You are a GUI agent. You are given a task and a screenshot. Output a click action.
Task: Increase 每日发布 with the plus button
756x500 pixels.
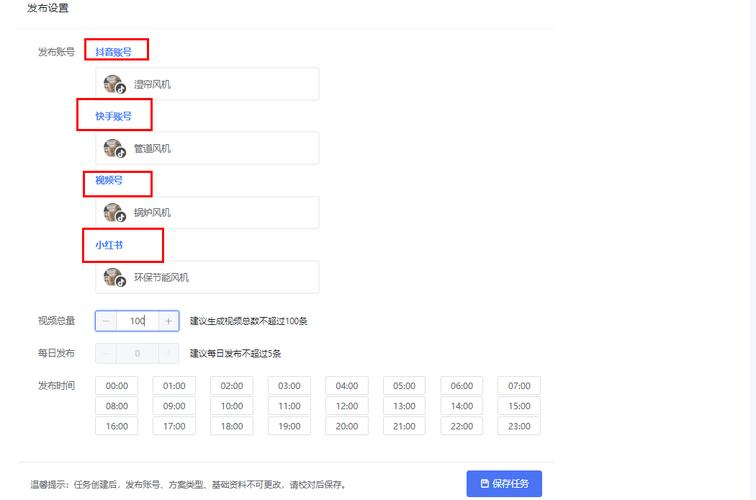pos(168,353)
